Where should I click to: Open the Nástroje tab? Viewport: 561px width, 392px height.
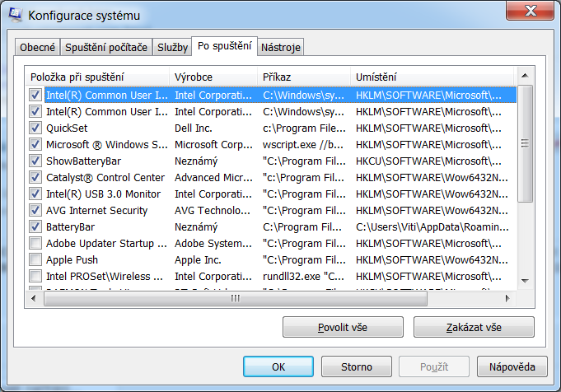coord(281,47)
